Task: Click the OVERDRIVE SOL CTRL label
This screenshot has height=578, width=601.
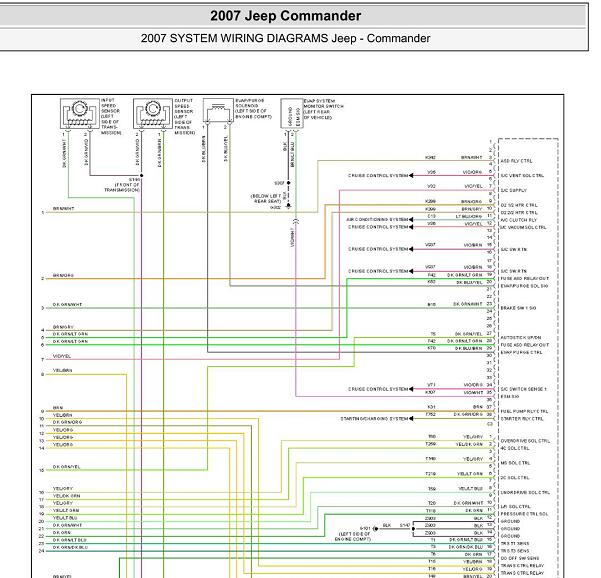Action: coord(525,441)
